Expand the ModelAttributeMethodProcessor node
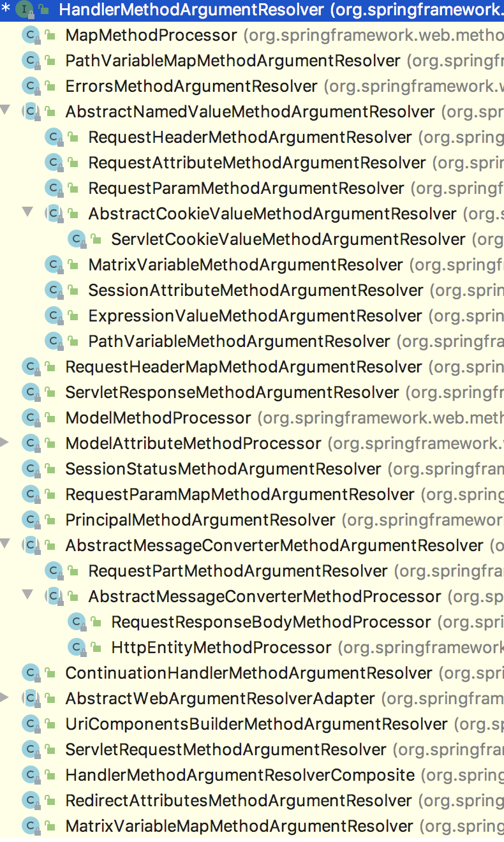Screen dimensions: 504x842 pyautogui.click(x=4, y=442)
